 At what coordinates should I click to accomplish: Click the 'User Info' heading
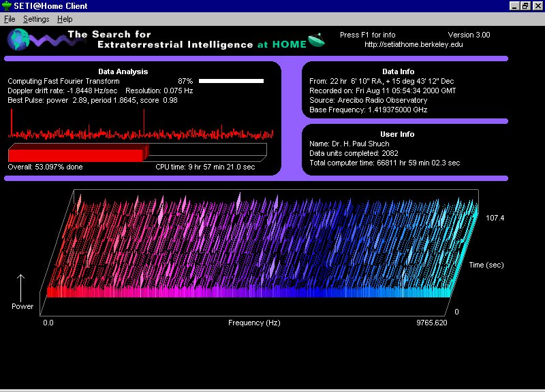397,134
